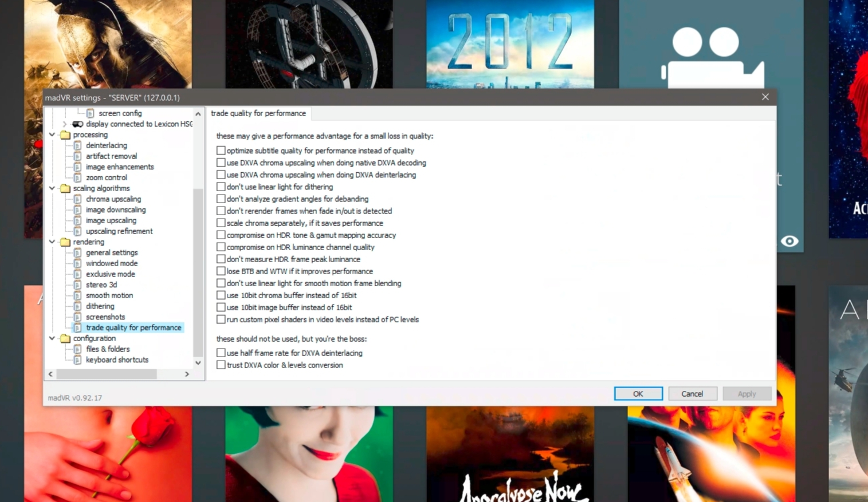
Task: Click the tree horizontal scrollbar thumb
Action: [x=107, y=374]
